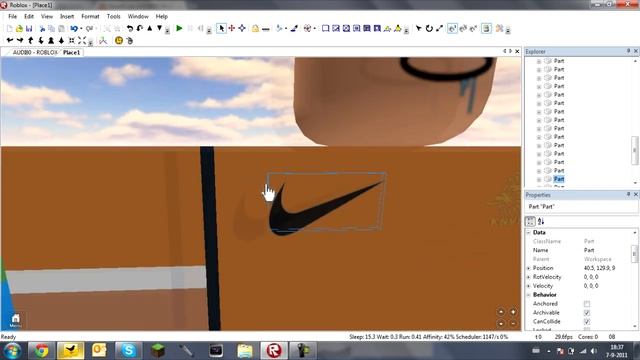Viewport: 640px width, 360px height.
Task: Click the solid up triangle icon
Action: click(150, 28)
